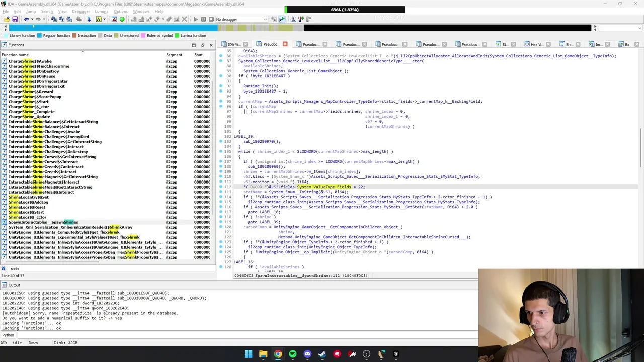This screenshot has height=362, width=644.
Task: Open the Windows Start menu on the taskbar
Action: pos(248,354)
